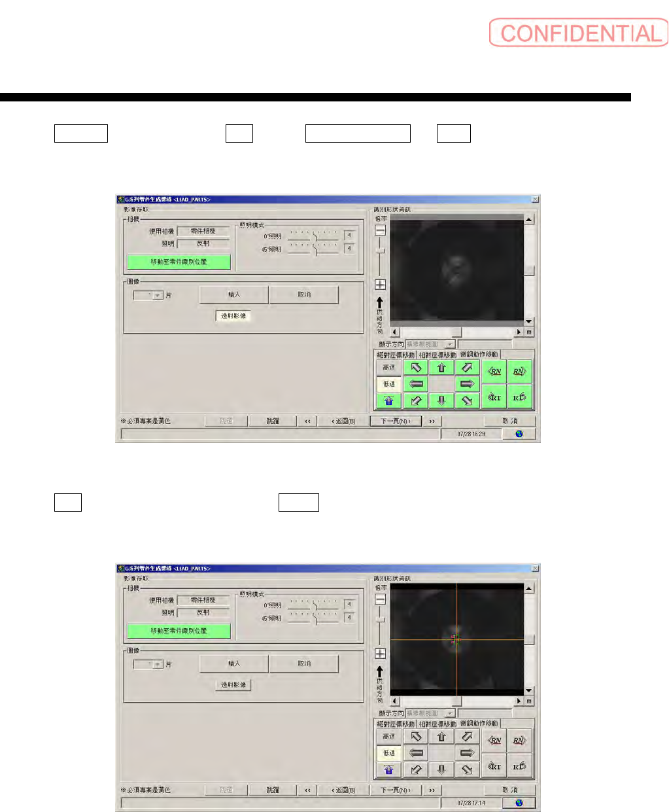Viewport: 669px width, 812px height.
Task: Click clockwise RT button in upper window
Action: click(x=519, y=397)
